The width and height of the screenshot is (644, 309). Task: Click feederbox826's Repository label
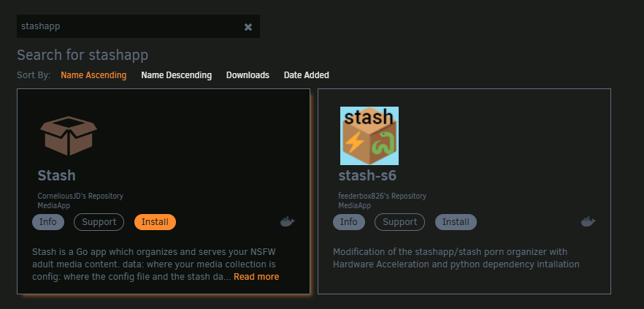pos(383,196)
